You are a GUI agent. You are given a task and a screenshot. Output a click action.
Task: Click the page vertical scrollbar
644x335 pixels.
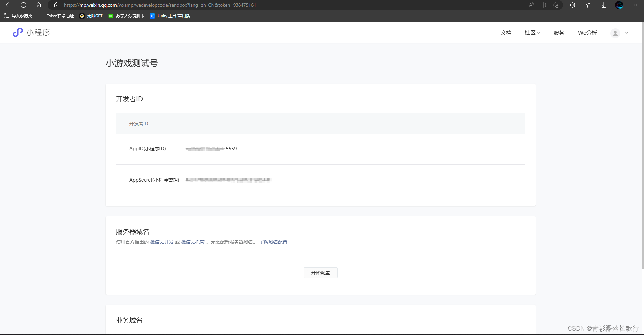coord(643,146)
